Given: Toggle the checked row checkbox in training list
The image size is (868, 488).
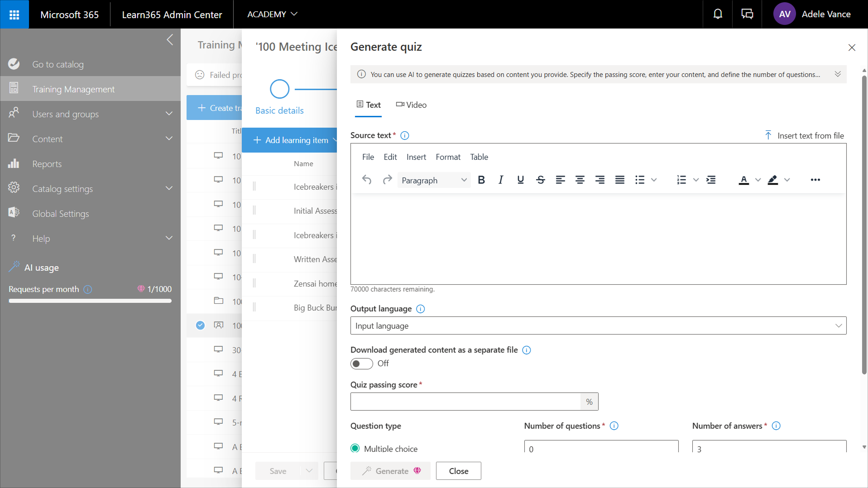Looking at the screenshot, I should pyautogui.click(x=200, y=325).
